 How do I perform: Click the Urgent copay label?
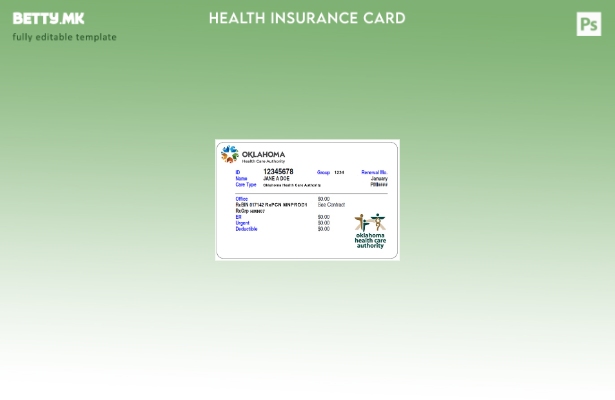pyautogui.click(x=242, y=223)
